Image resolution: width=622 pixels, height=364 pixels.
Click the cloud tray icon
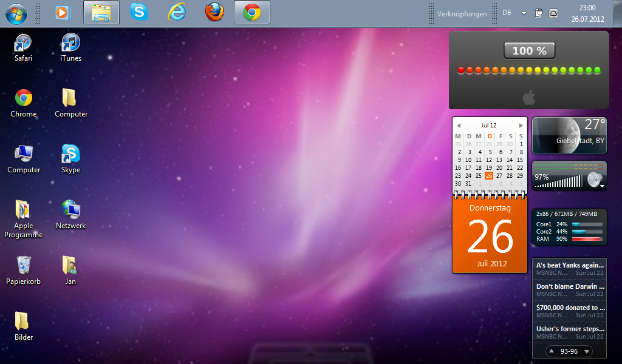pyautogui.click(x=553, y=13)
